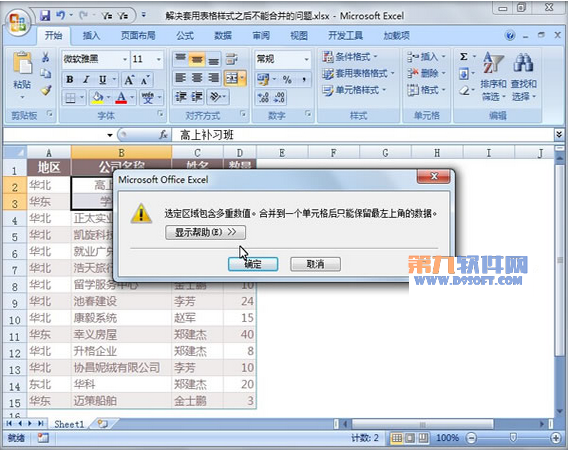Increase indent in alignment group

(197, 97)
